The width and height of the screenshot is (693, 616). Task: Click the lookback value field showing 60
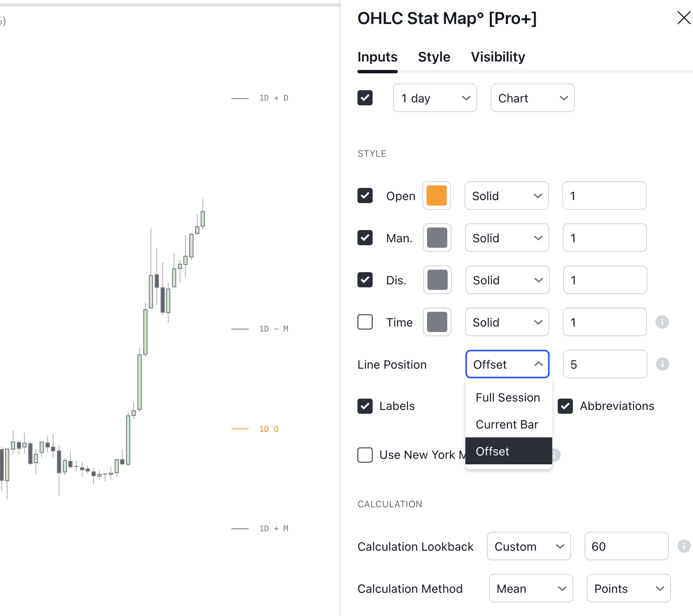point(626,546)
